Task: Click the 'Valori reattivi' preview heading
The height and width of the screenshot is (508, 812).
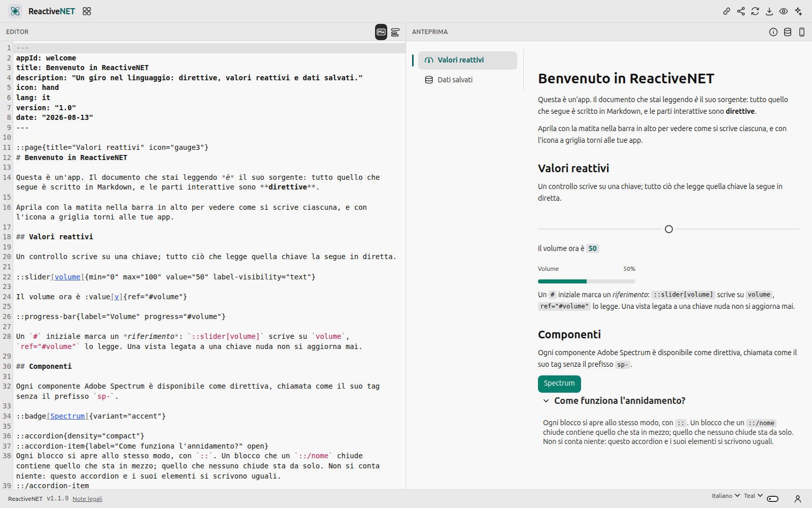Action: (x=573, y=168)
